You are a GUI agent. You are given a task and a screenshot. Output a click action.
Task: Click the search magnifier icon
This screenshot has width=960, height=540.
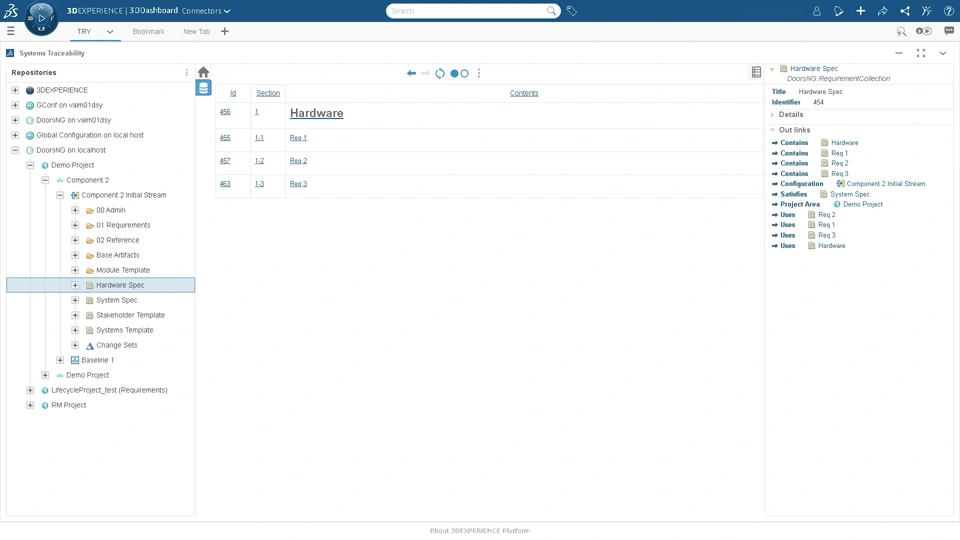point(551,11)
